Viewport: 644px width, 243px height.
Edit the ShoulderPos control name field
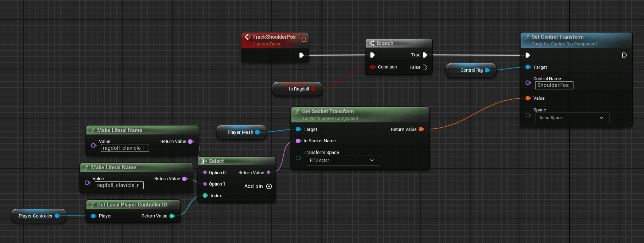pyautogui.click(x=554, y=85)
